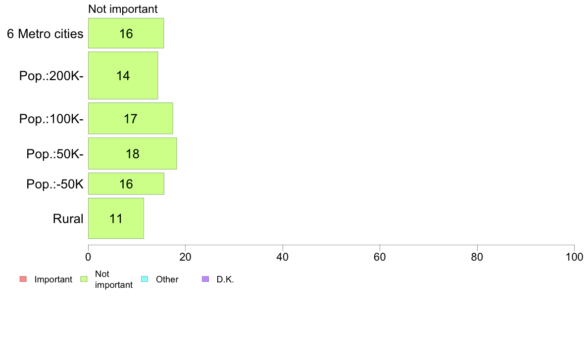The height and width of the screenshot is (364, 588).
Task: Select the Rural bar showing 11
Action: pos(116,218)
